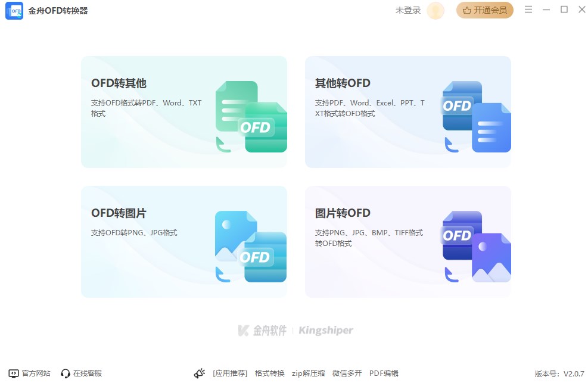Open the OFD转其他 conversion card
The height and width of the screenshot is (383, 588).
pos(184,112)
